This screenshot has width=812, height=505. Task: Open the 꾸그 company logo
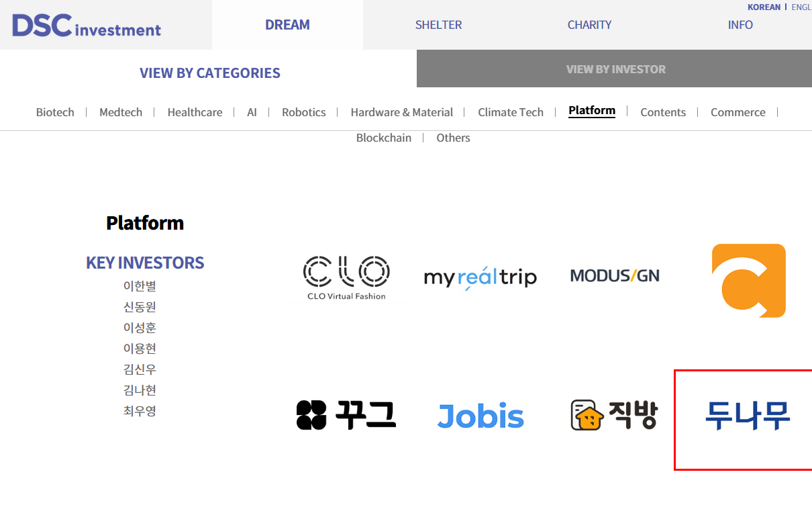[346, 415]
